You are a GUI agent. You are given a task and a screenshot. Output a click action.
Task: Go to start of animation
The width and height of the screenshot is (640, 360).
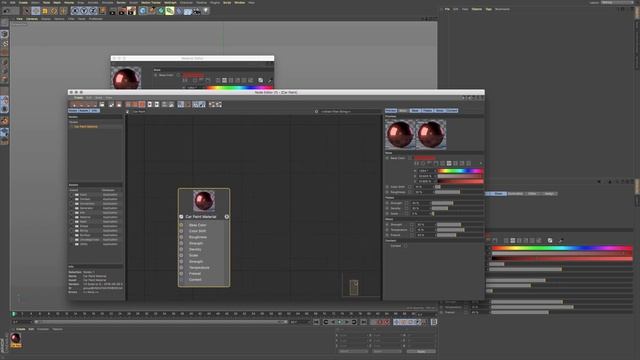316,322
